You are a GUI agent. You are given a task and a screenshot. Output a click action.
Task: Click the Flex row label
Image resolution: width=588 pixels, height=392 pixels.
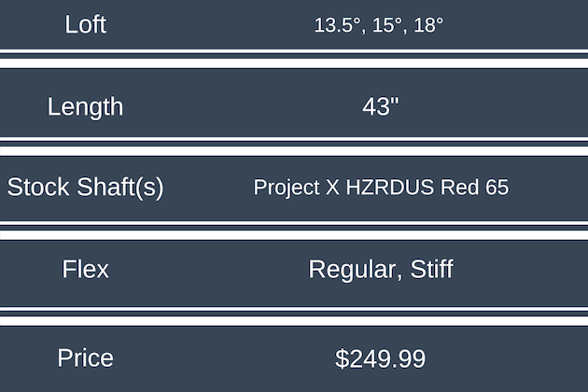click(85, 270)
